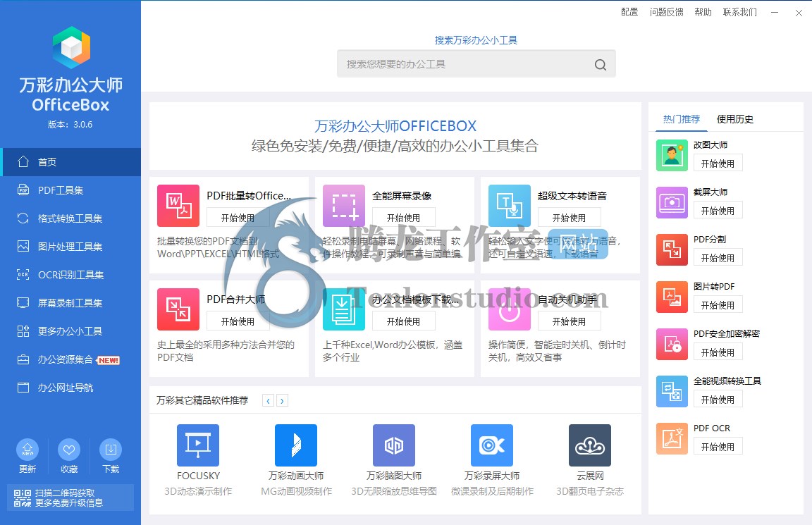Viewport: 812px width, 525px height.
Task: Open the 万彩录屏大师 icon
Action: (x=491, y=445)
